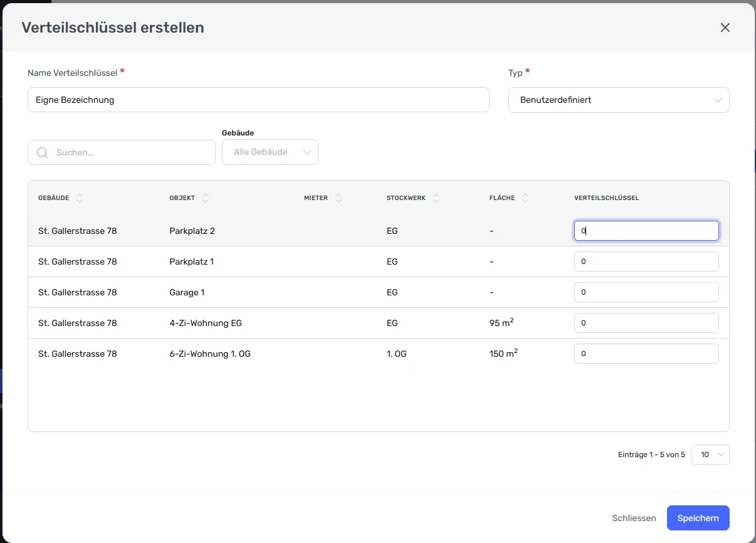Sort table by Stockwerk column arrows
The image size is (756, 543).
[436, 198]
